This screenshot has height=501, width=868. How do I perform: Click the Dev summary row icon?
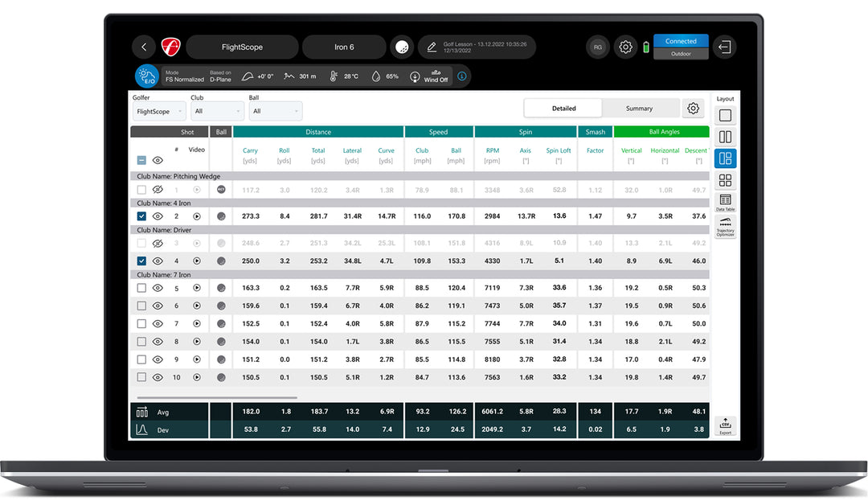[x=141, y=429]
